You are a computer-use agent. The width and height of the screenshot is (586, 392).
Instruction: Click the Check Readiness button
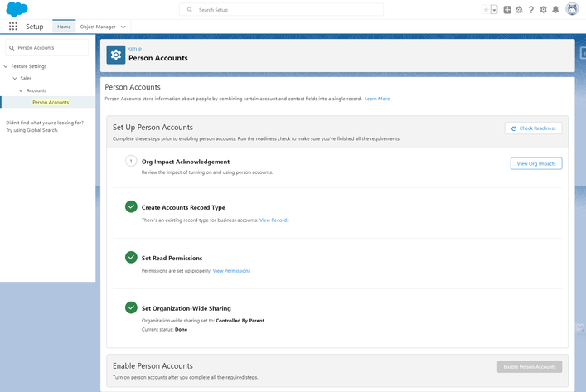click(534, 128)
